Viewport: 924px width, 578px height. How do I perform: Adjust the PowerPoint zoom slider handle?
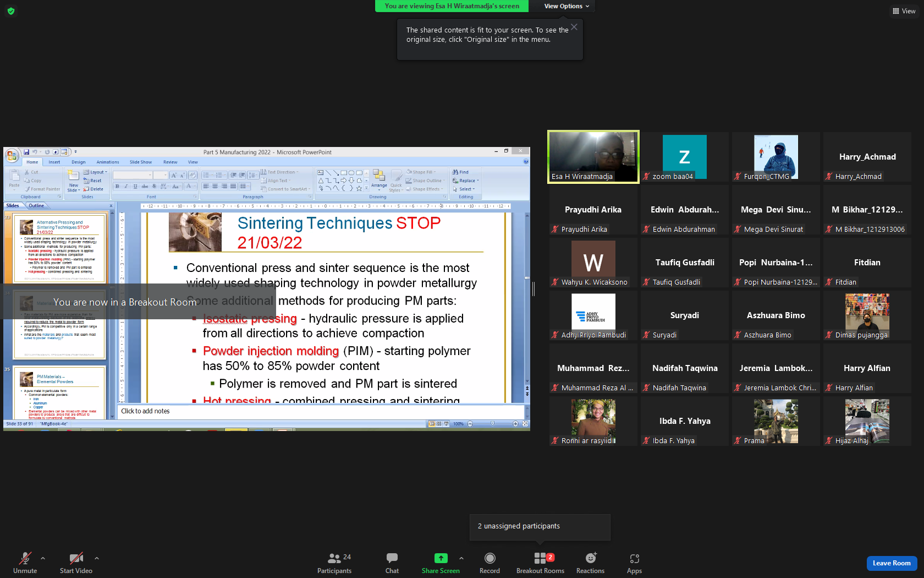coord(492,424)
